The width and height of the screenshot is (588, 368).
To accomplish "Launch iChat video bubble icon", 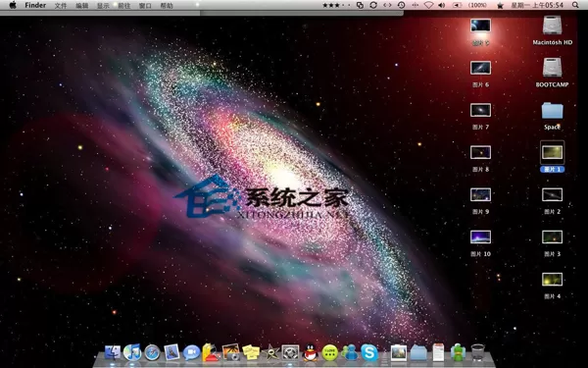I will click(192, 352).
